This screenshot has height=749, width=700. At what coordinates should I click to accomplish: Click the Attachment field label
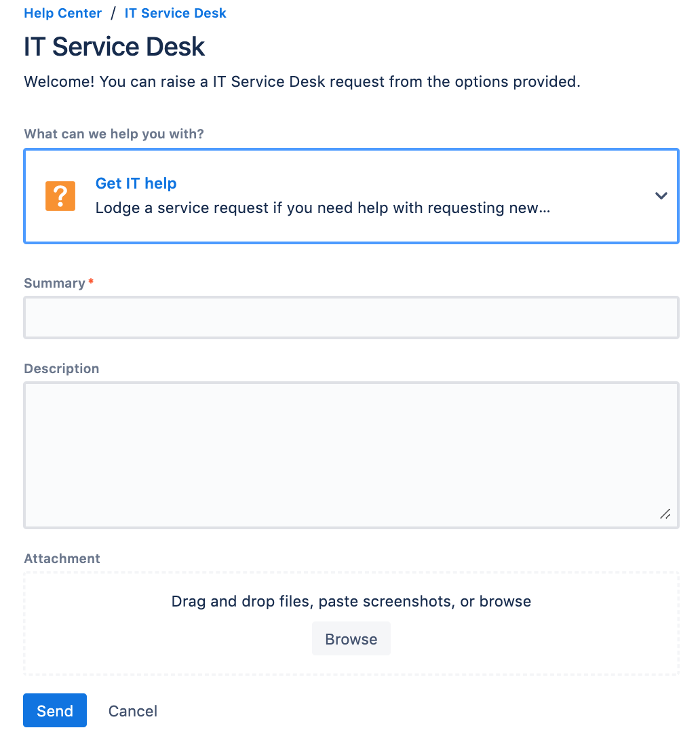click(x=62, y=558)
